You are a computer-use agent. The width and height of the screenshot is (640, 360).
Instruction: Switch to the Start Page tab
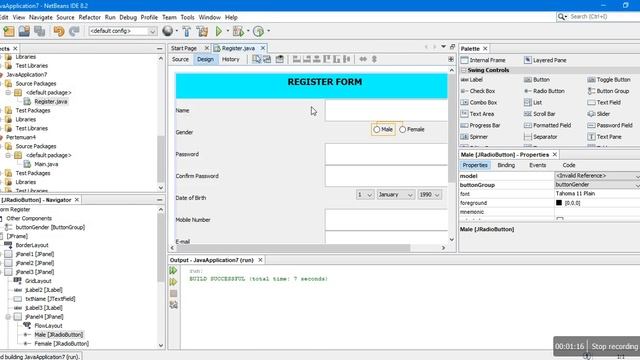[x=184, y=48]
